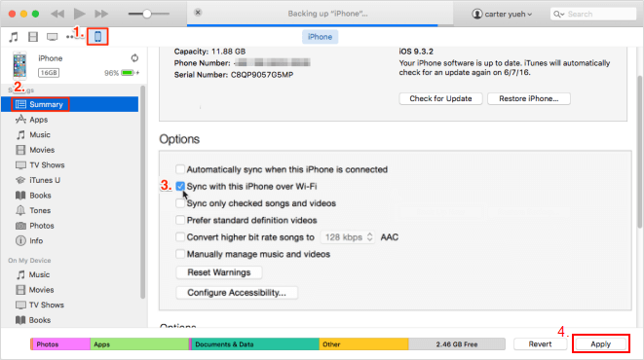This screenshot has width=644, height=360.
Task: Enable Convert higher bit rate songs
Action: coord(180,237)
